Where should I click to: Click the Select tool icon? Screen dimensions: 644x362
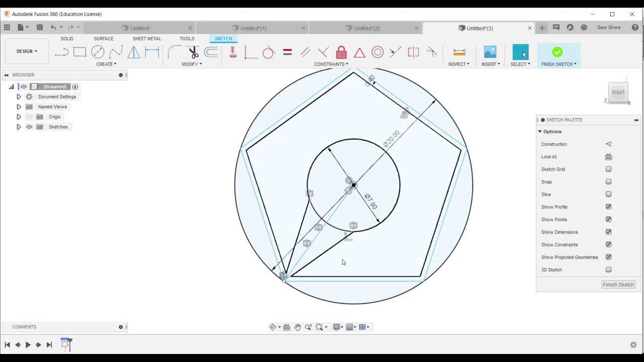click(520, 52)
